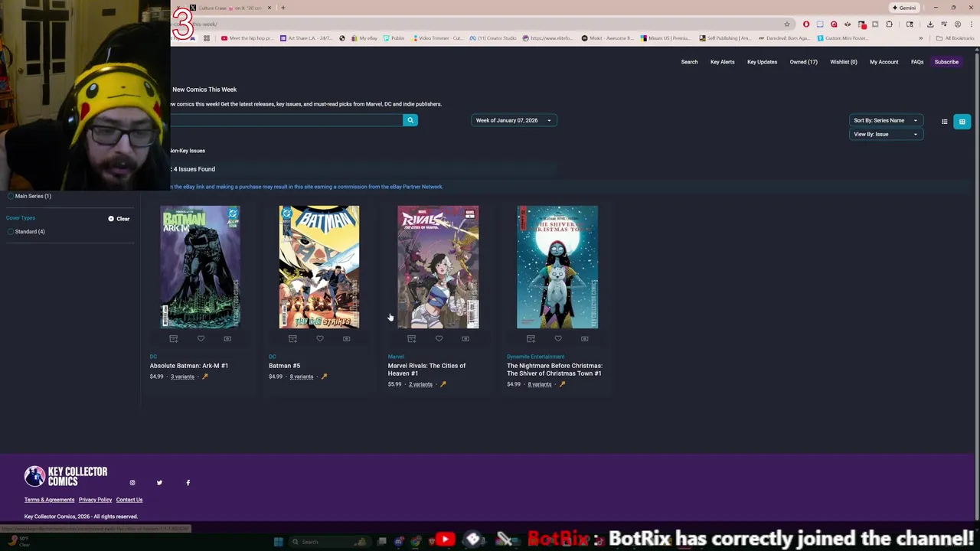Open Privacy Policy link
Viewport: 980px width, 551px height.
pos(95,500)
